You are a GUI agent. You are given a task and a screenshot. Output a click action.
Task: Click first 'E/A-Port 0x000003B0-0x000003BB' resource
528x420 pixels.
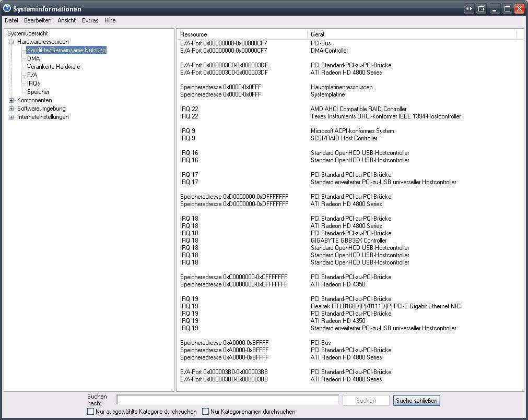click(224, 372)
